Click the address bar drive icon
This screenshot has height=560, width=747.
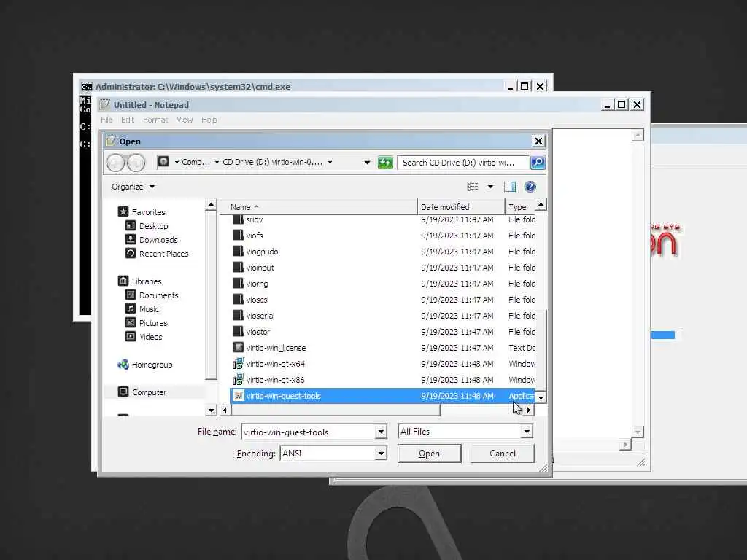pos(163,162)
